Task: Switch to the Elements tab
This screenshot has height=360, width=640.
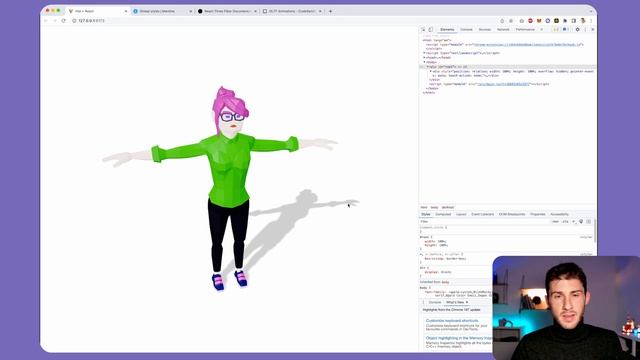Action: 447,29
